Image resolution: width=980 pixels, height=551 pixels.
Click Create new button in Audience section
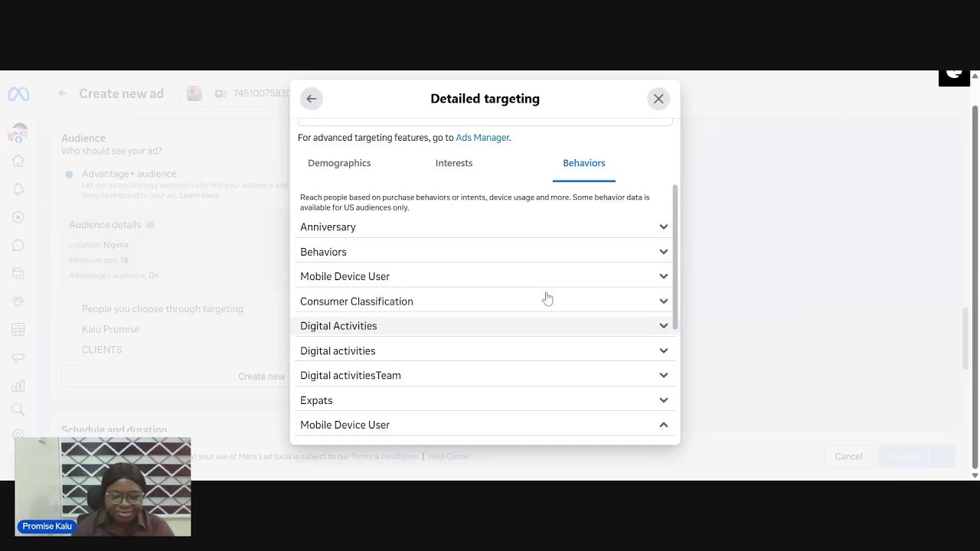[x=261, y=377]
